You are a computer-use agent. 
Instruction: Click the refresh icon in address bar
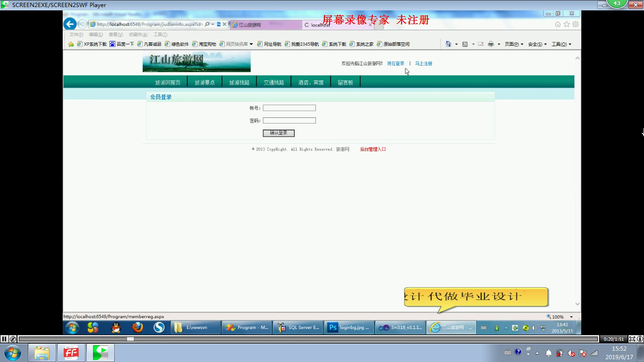click(219, 24)
